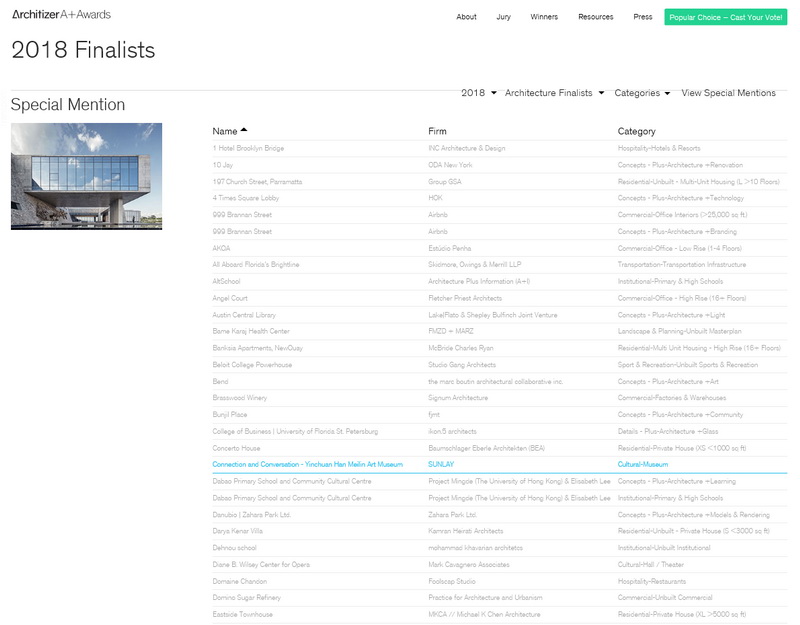Click the Firm column header

tap(437, 131)
